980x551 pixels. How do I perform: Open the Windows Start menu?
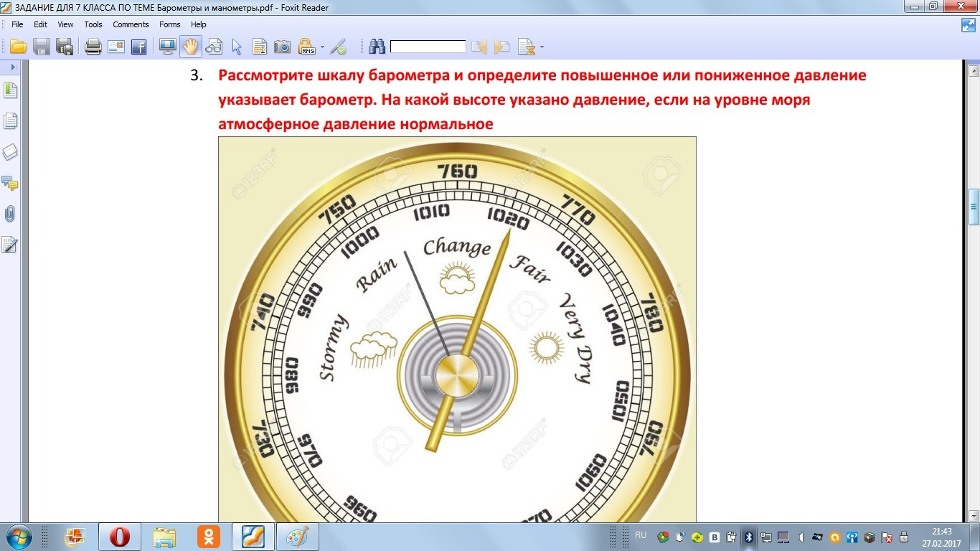coord(19,536)
